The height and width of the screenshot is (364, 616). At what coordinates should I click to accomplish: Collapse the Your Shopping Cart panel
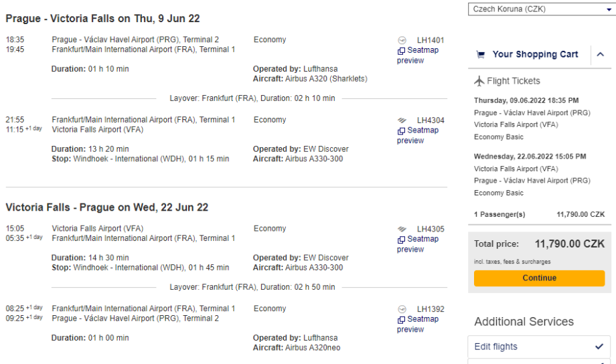(x=600, y=55)
